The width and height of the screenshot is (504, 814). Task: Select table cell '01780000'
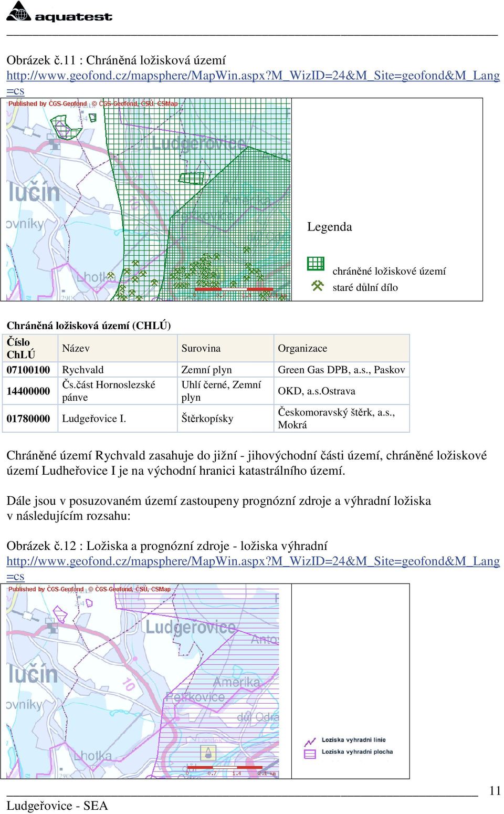(28, 419)
